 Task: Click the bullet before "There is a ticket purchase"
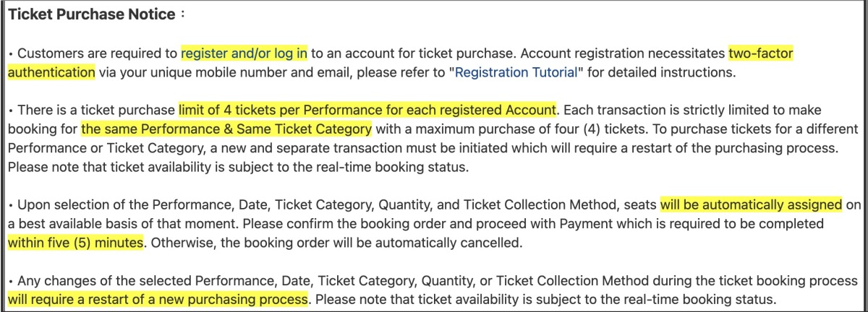[11, 110]
